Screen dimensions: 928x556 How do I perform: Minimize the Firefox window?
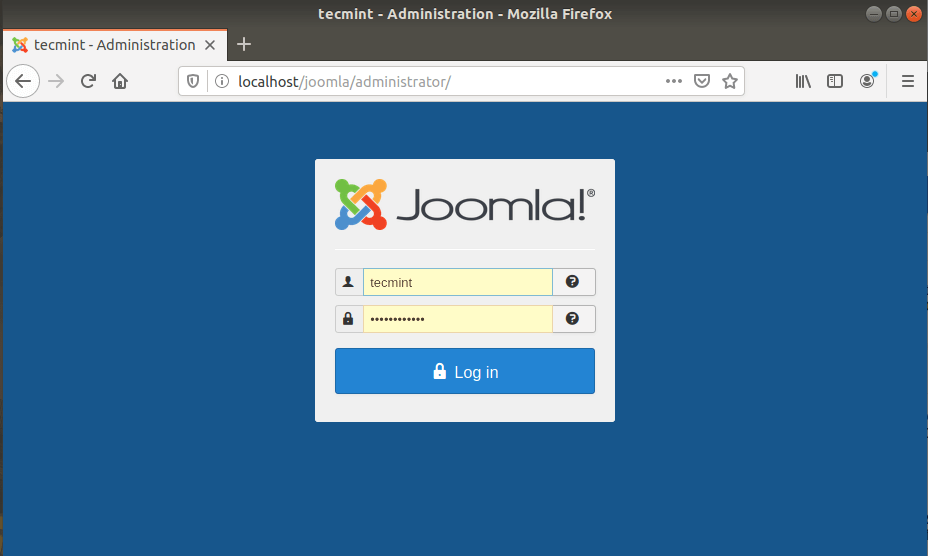[874, 14]
